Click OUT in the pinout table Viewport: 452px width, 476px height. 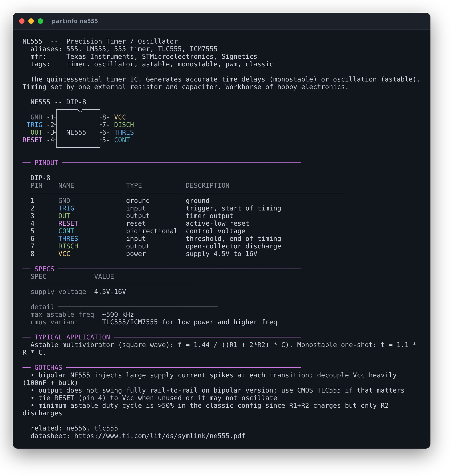tap(64, 216)
